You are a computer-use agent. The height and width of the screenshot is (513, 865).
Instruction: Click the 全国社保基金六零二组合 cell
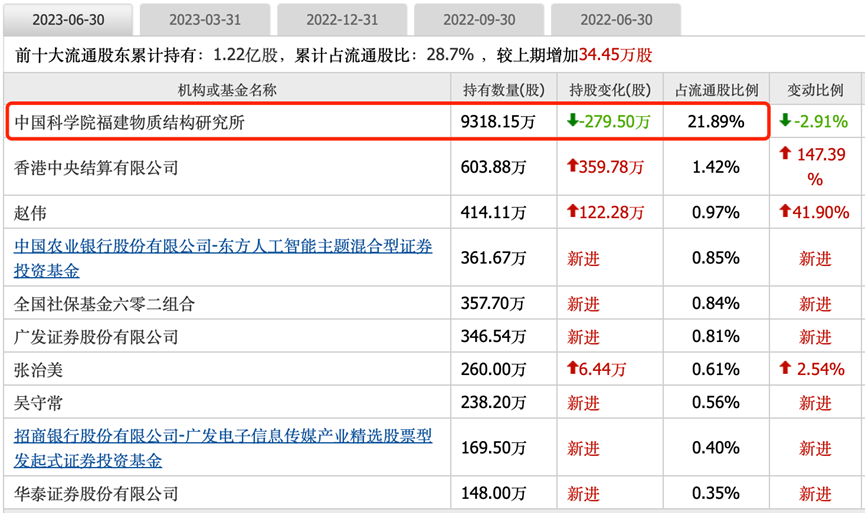104,303
